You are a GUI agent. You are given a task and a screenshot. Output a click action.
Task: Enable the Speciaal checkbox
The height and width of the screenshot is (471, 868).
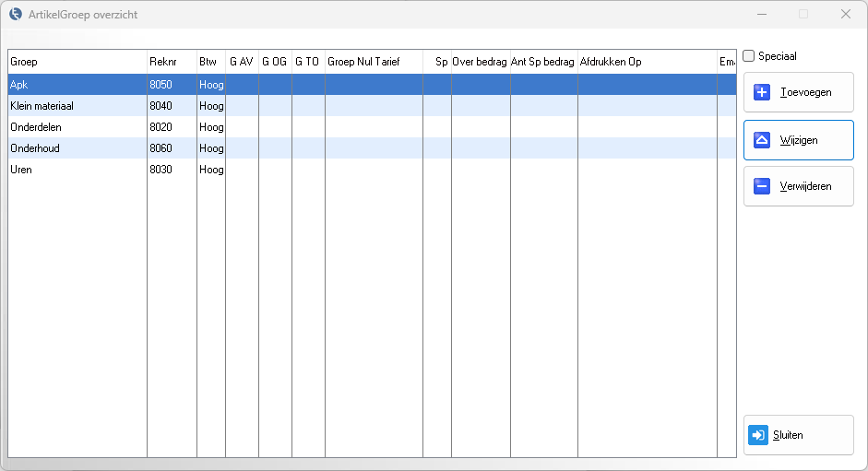749,56
